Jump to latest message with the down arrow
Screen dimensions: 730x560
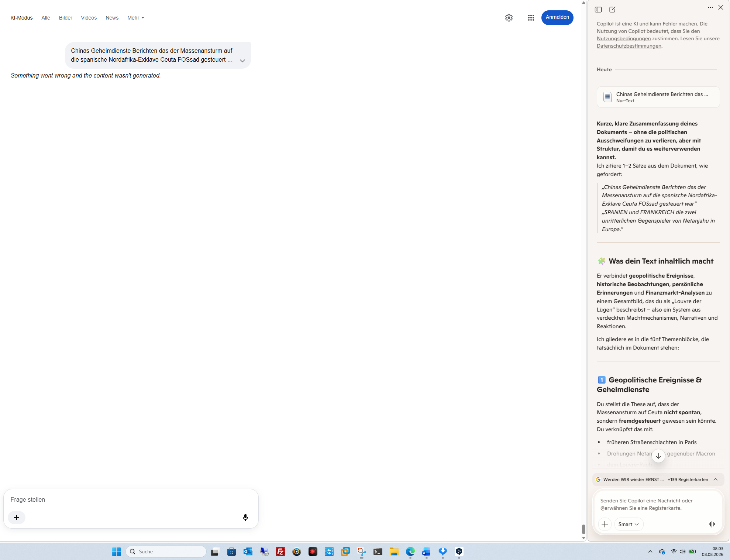coord(658,456)
